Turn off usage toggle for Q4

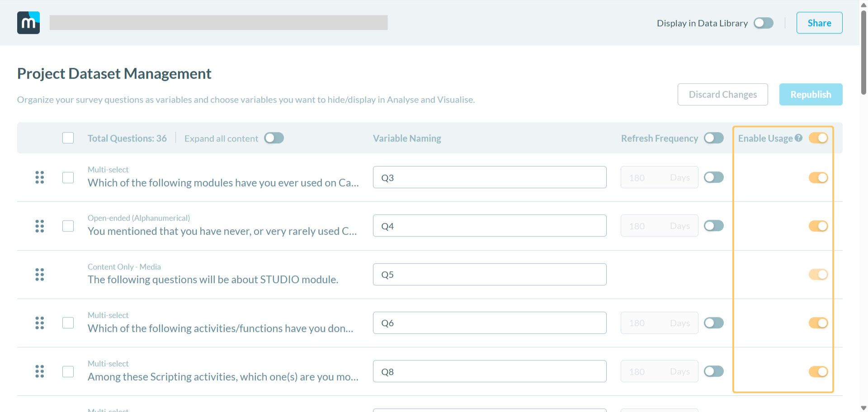point(818,226)
